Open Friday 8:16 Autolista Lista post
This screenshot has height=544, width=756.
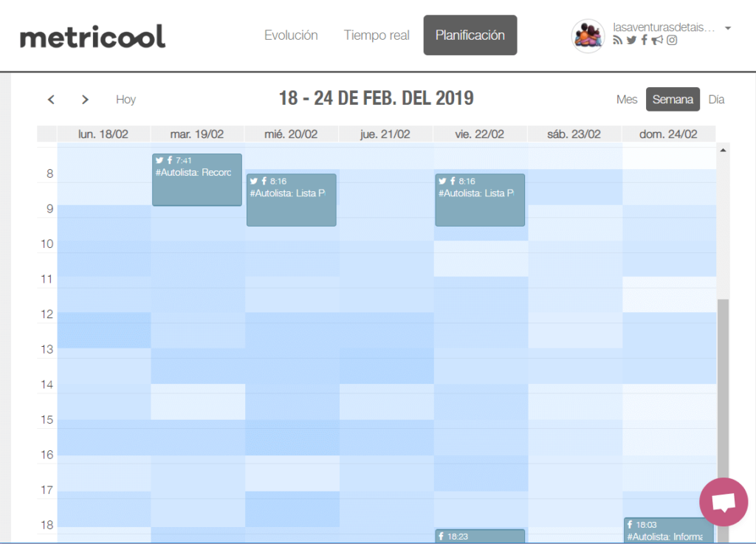tap(480, 200)
